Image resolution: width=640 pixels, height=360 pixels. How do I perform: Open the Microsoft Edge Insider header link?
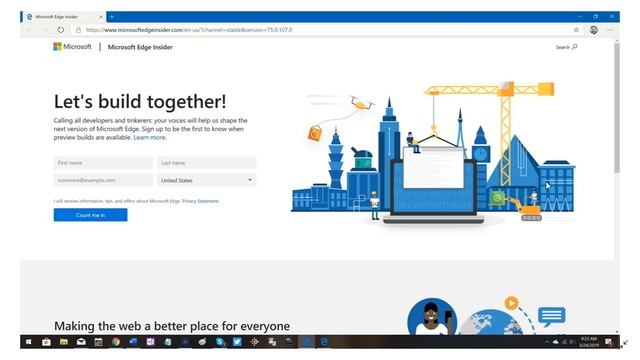pos(140,47)
